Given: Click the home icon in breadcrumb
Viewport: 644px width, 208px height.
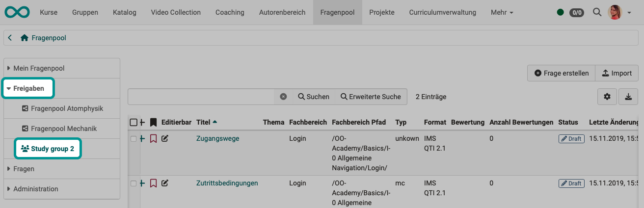Looking at the screenshot, I should point(24,38).
